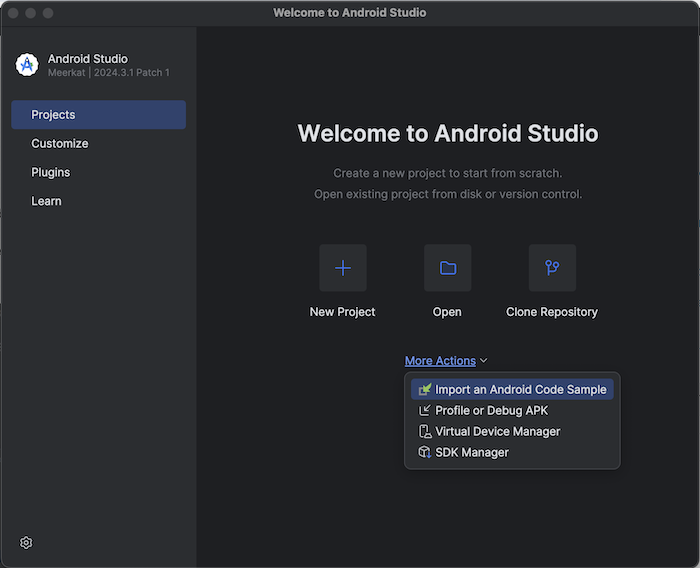This screenshot has height=568, width=700.
Task: Click the New Project label
Action: pos(342,312)
